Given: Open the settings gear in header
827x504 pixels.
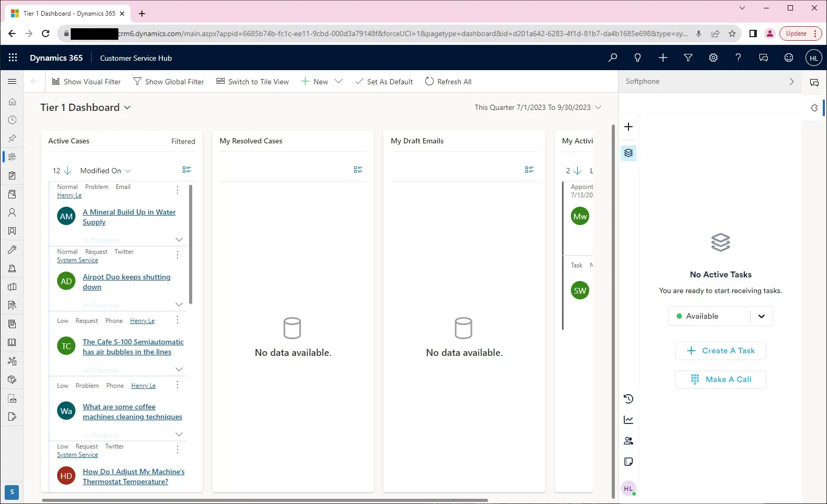Looking at the screenshot, I should [713, 58].
